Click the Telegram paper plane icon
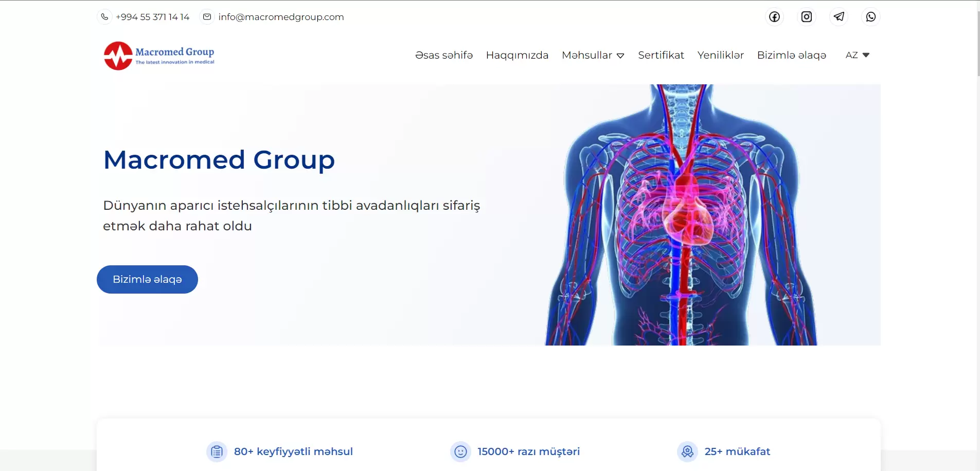This screenshot has width=980, height=471. point(839,17)
